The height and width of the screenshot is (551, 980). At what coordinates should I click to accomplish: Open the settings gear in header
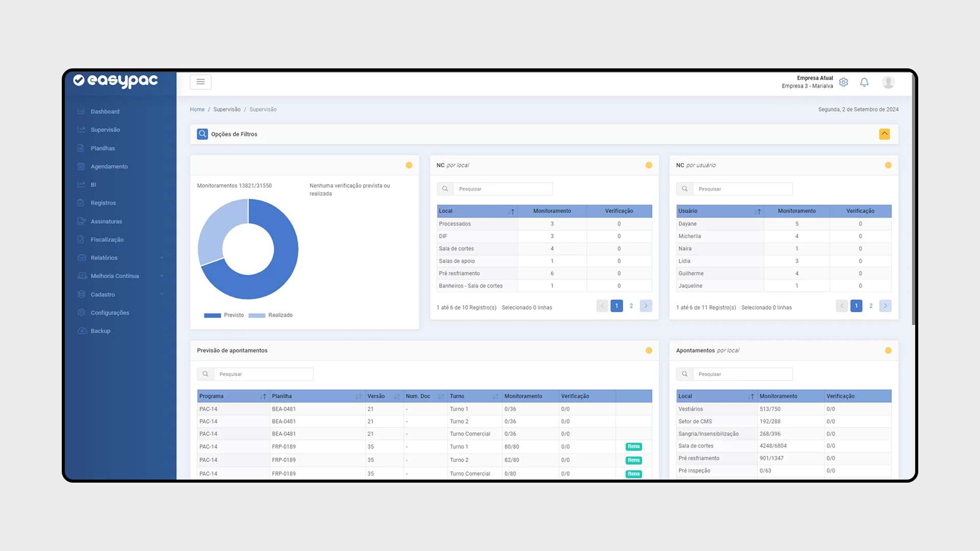(x=843, y=82)
